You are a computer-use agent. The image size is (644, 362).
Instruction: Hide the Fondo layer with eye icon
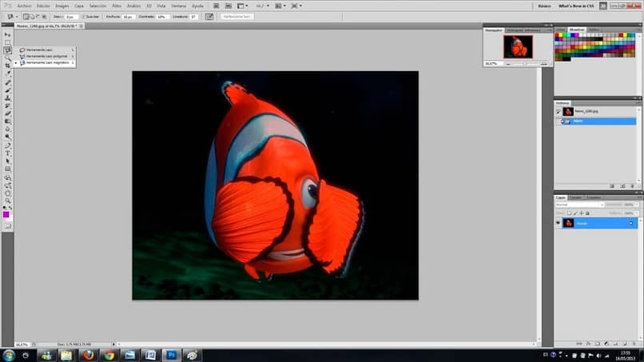(558, 223)
